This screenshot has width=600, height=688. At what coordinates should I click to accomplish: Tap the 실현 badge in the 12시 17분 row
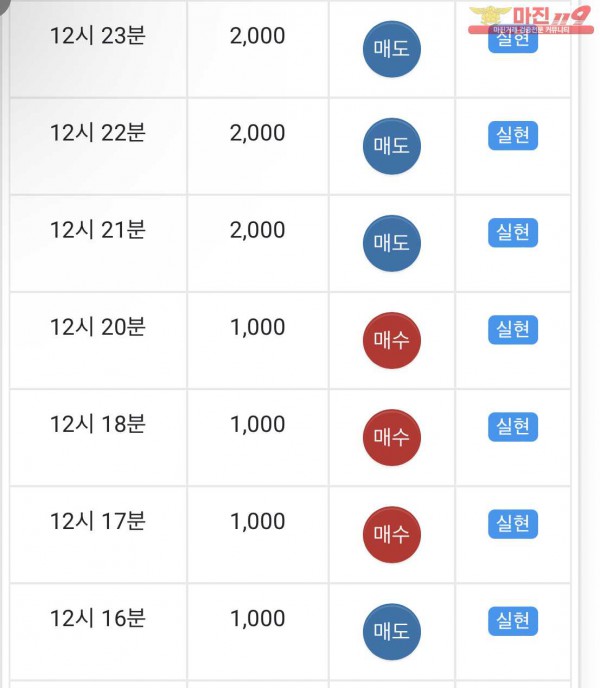tap(513, 524)
